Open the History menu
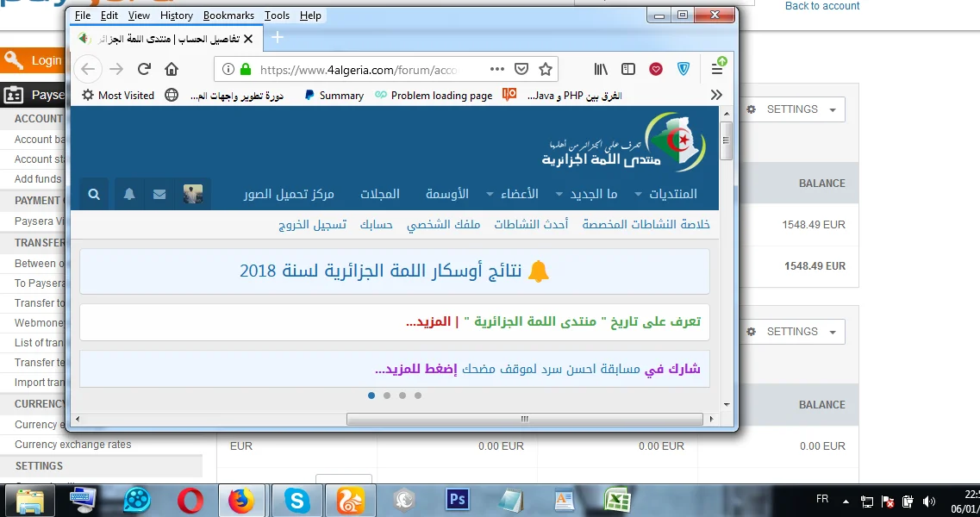 [176, 16]
